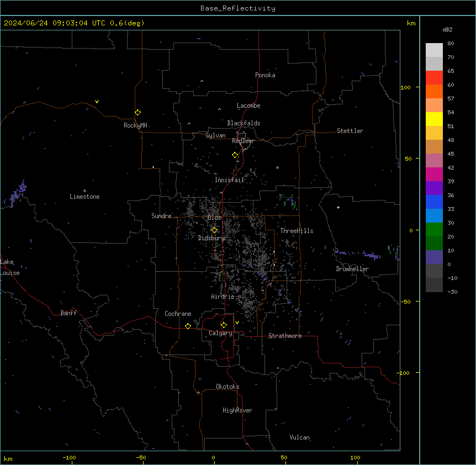Screen dimensions: 476x465
Task: Select the 50 tick label on the right axis
Action: [x=408, y=158]
